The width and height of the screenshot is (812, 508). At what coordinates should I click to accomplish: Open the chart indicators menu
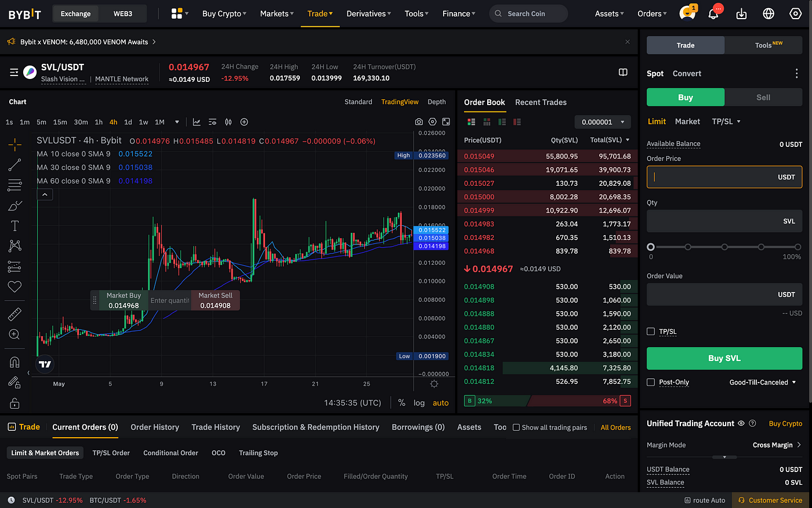[197, 122]
